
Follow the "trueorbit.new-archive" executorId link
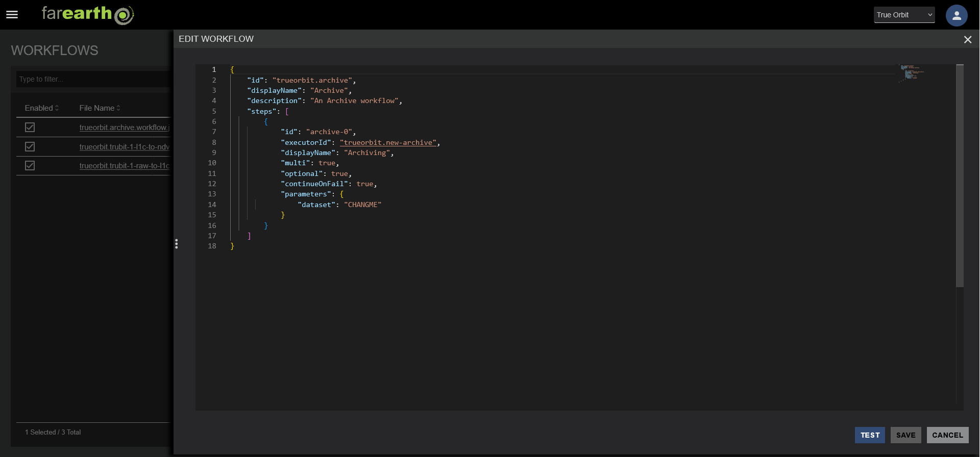[388, 142]
